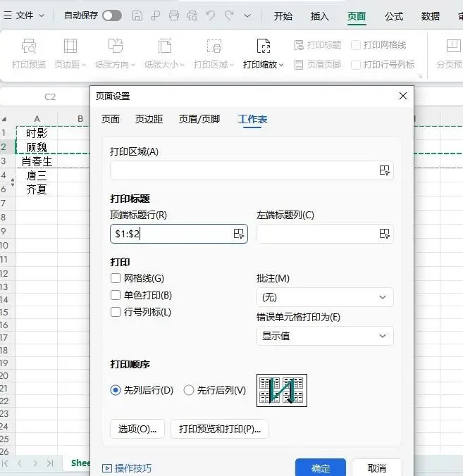
Task: Select cell containing 肖春生
Action: 37,161
